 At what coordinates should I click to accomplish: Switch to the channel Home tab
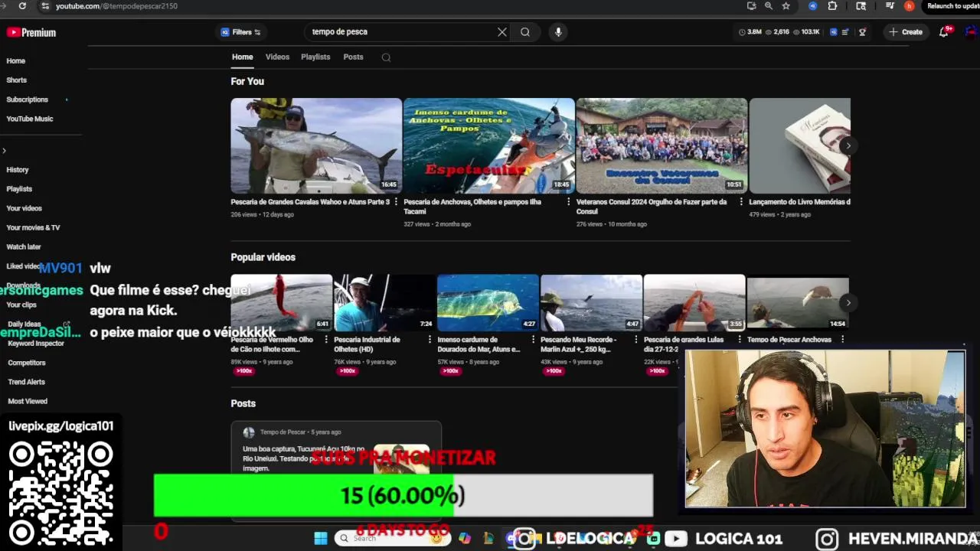[242, 57]
